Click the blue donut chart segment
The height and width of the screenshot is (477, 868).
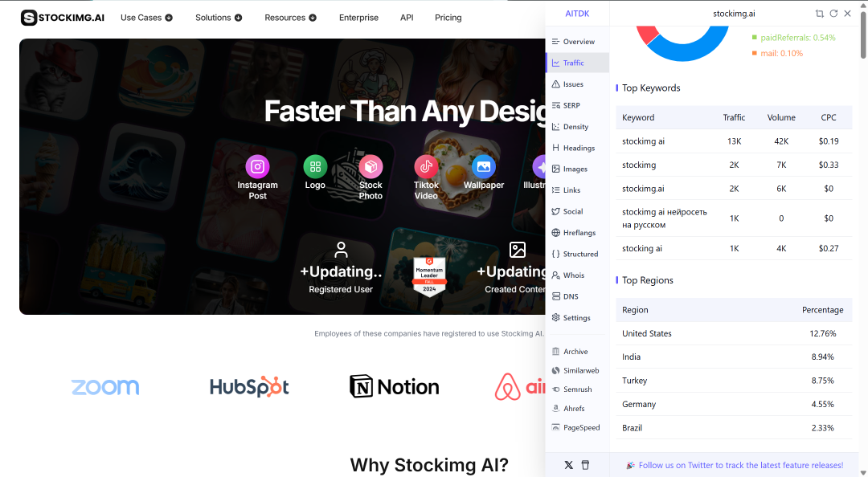(x=690, y=51)
